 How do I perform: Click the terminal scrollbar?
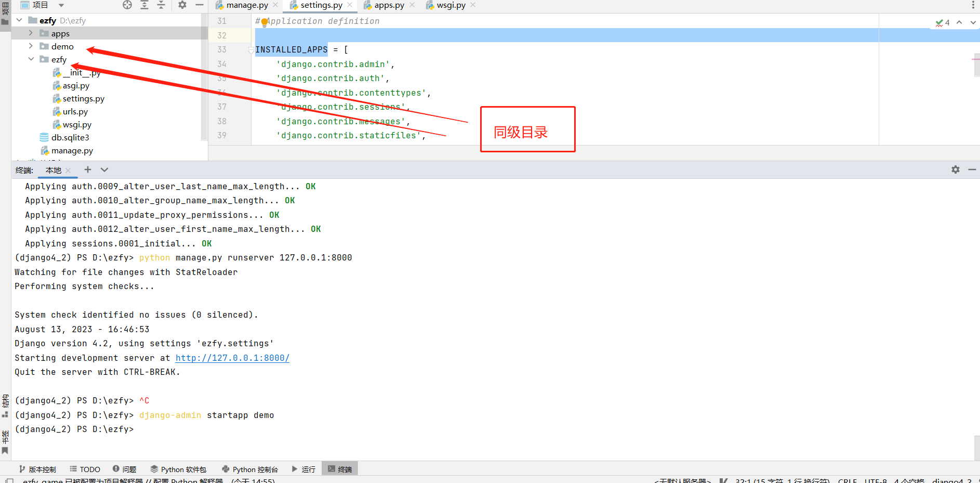point(976,447)
